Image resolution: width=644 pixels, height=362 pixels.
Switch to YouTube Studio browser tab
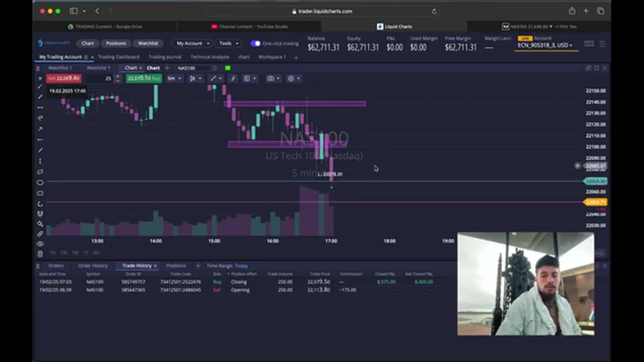coord(249,27)
